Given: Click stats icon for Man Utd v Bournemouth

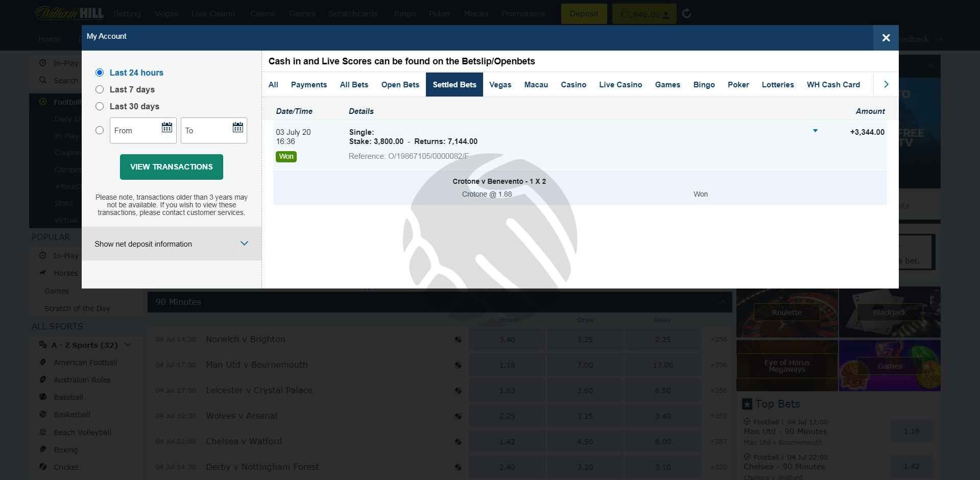Looking at the screenshot, I should coord(458,365).
